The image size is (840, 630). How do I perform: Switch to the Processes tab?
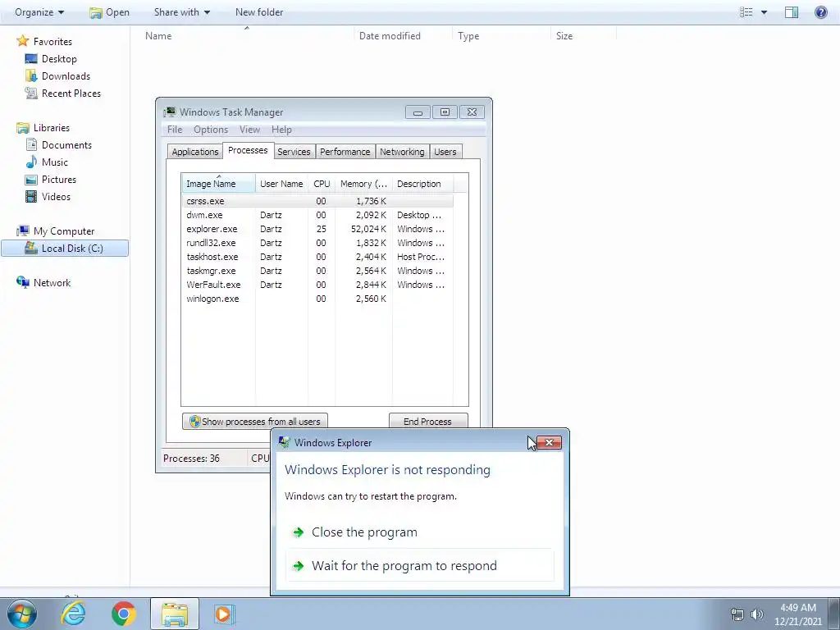point(248,151)
